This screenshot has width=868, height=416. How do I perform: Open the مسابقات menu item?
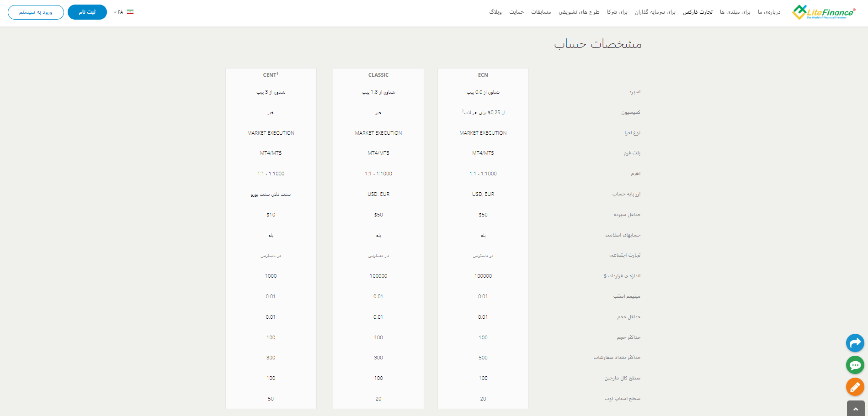point(541,12)
